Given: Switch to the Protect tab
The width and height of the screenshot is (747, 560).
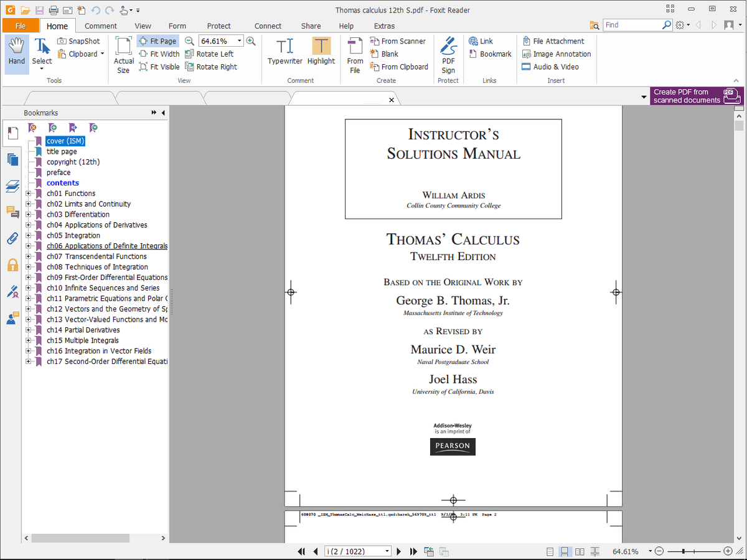Looking at the screenshot, I should (x=218, y=26).
